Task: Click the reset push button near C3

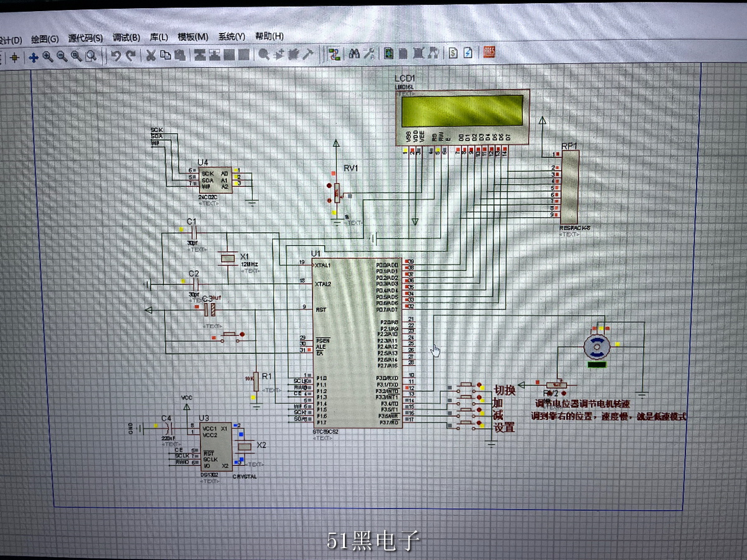Action: coord(228,336)
